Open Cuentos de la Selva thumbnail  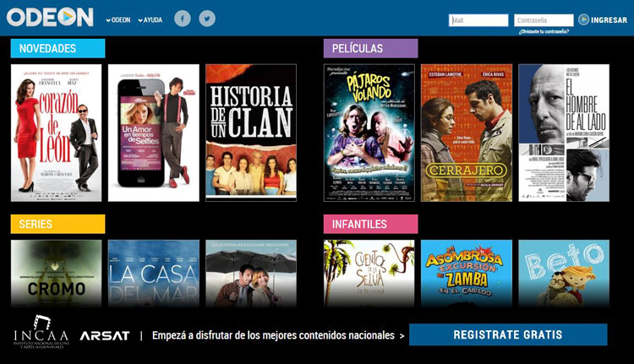(369, 274)
